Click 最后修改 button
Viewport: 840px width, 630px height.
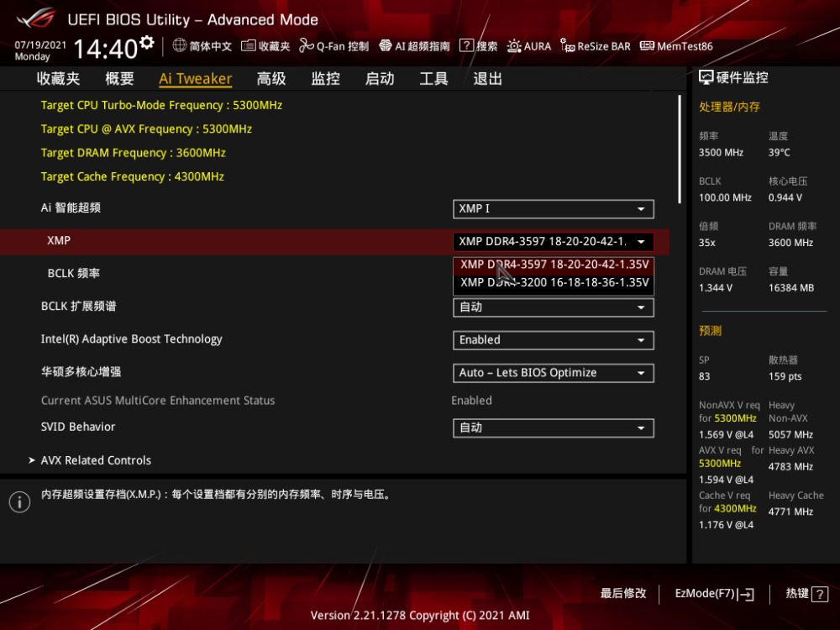coord(623,594)
